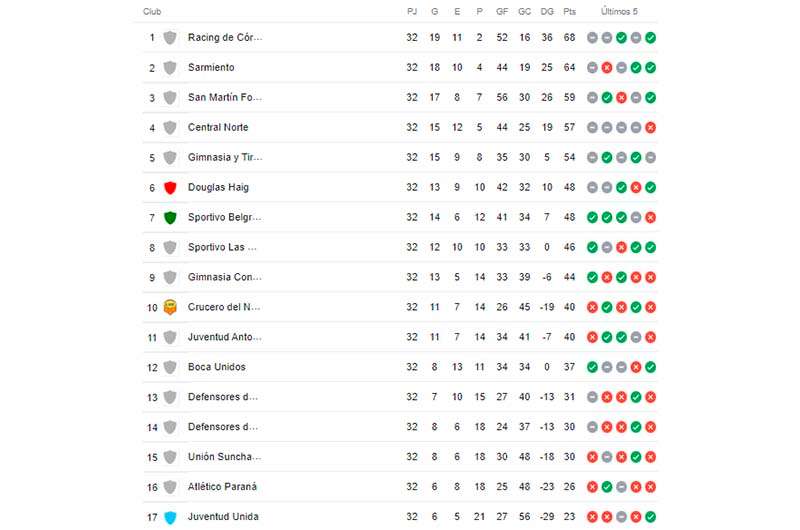Click the gray shield beside Atlético Paraná
This screenshot has height=530, width=800.
tap(170, 487)
